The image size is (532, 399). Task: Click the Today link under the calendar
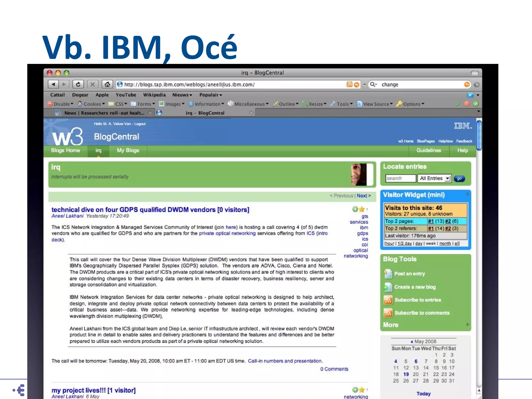[423, 394]
